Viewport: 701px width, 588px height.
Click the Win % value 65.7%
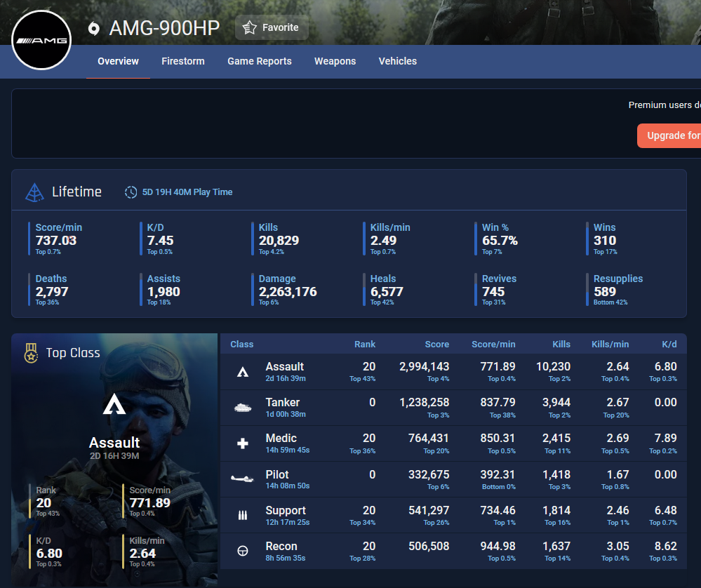click(500, 241)
